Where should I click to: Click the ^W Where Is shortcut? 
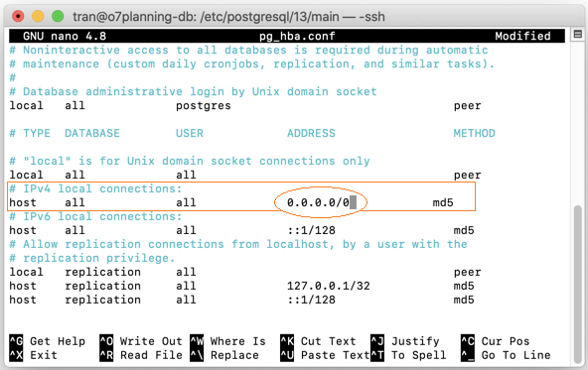coord(228,341)
